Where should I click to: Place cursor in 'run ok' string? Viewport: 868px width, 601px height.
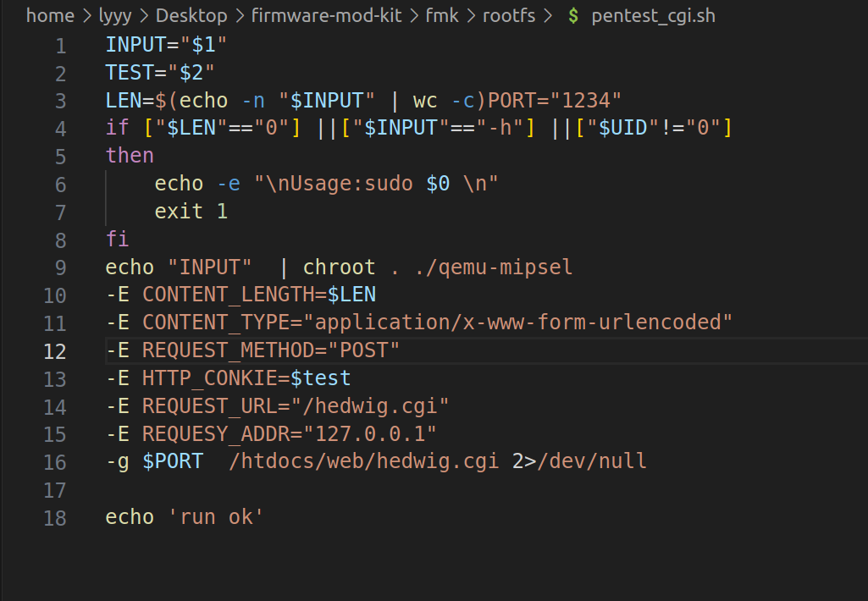point(216,517)
